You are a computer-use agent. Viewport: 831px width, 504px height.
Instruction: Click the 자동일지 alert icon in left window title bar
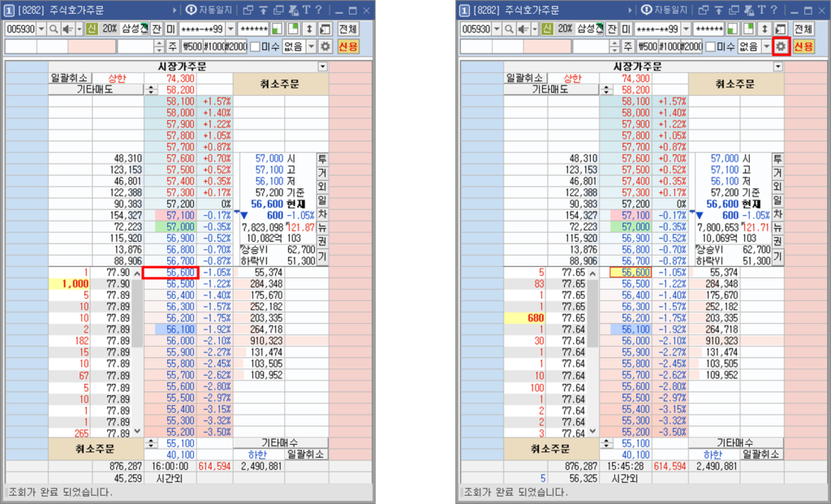click(192, 10)
